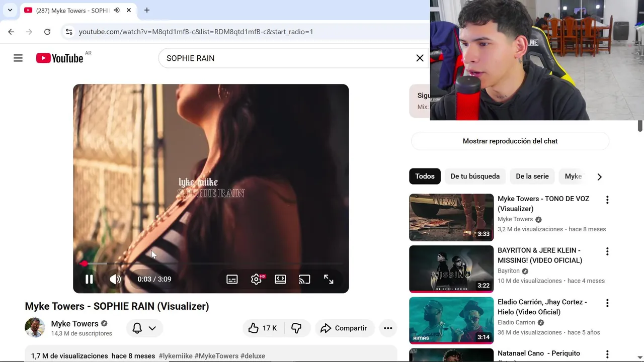View site information icon in address bar
The image size is (644, 362).
tap(69, 32)
